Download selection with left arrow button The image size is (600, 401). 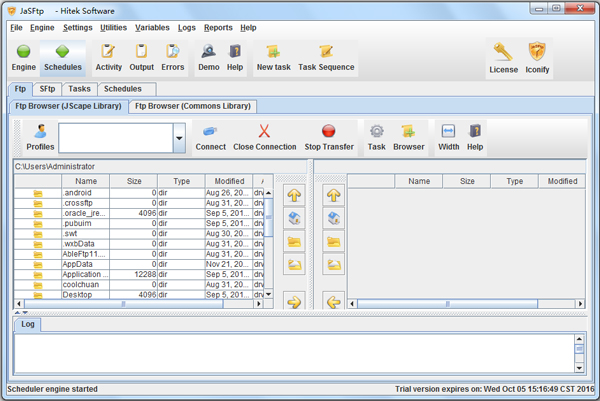[x=333, y=302]
